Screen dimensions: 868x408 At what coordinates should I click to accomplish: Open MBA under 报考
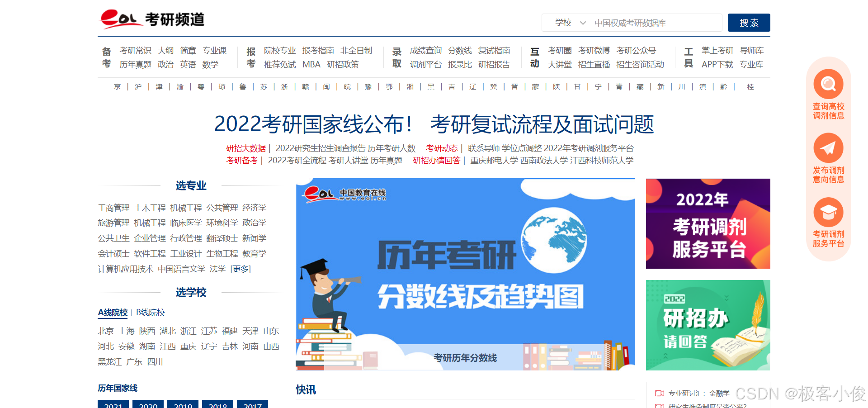click(311, 65)
